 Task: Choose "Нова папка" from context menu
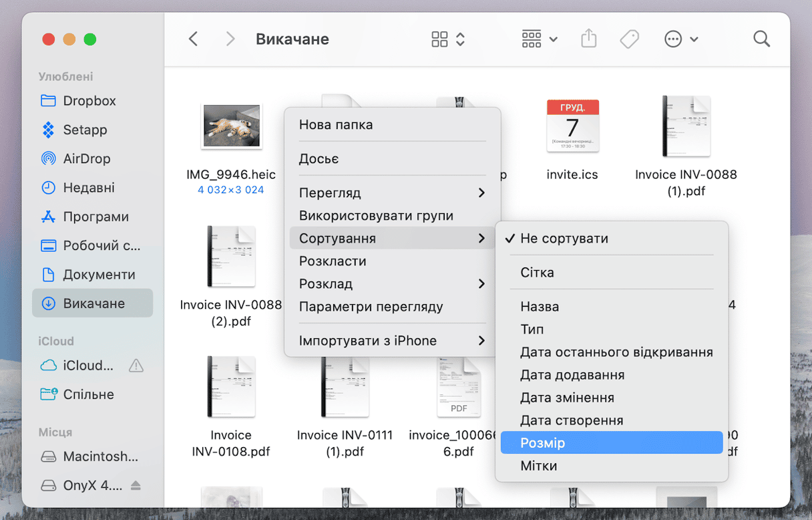[x=336, y=125]
